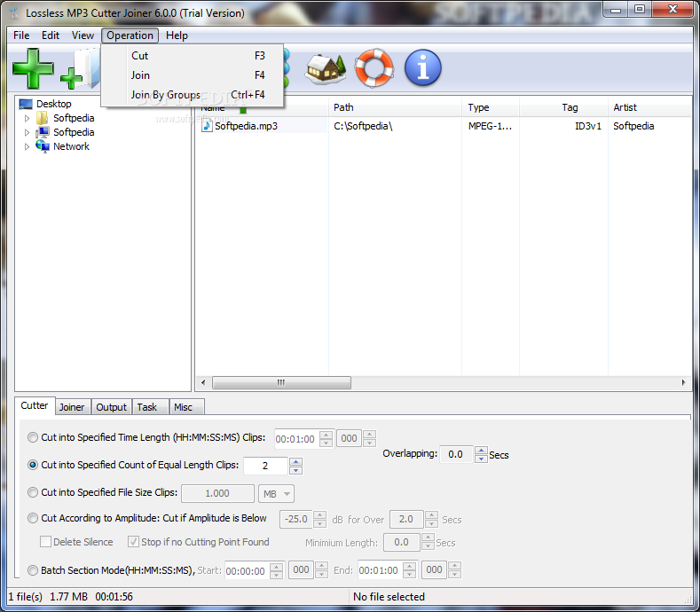
Task: Select the Softpedia.mp3 file row
Action: [443, 126]
